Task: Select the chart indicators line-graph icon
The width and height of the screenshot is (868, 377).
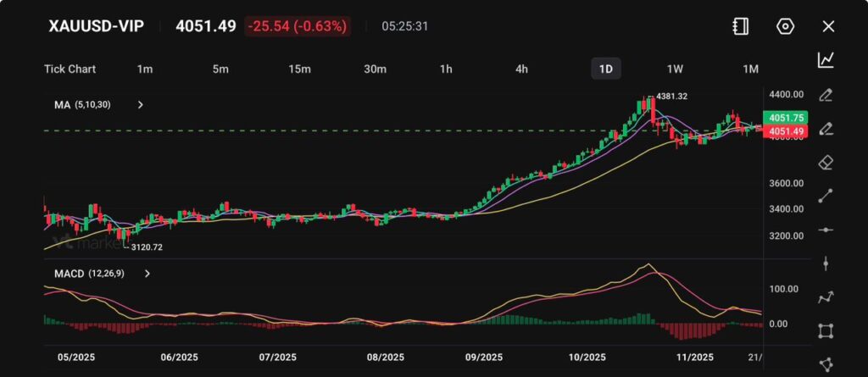Action: coord(826,60)
